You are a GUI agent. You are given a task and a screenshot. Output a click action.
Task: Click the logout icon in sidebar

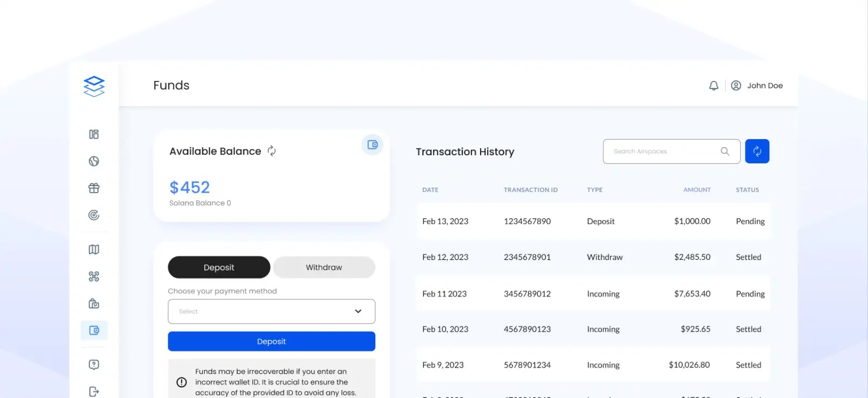pos(94,392)
